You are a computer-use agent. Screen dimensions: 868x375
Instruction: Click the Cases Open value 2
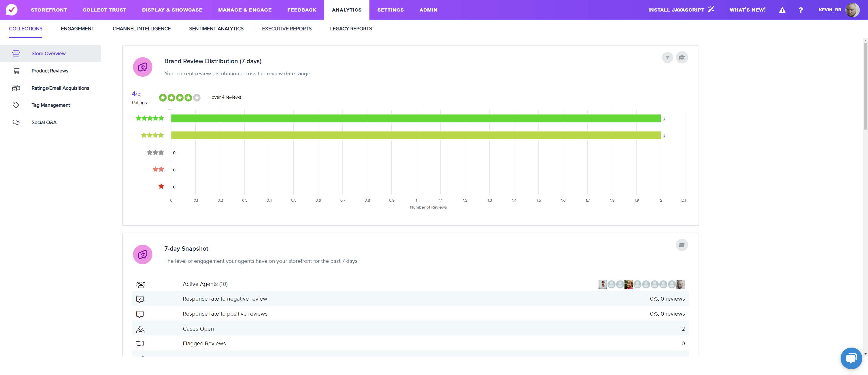683,329
